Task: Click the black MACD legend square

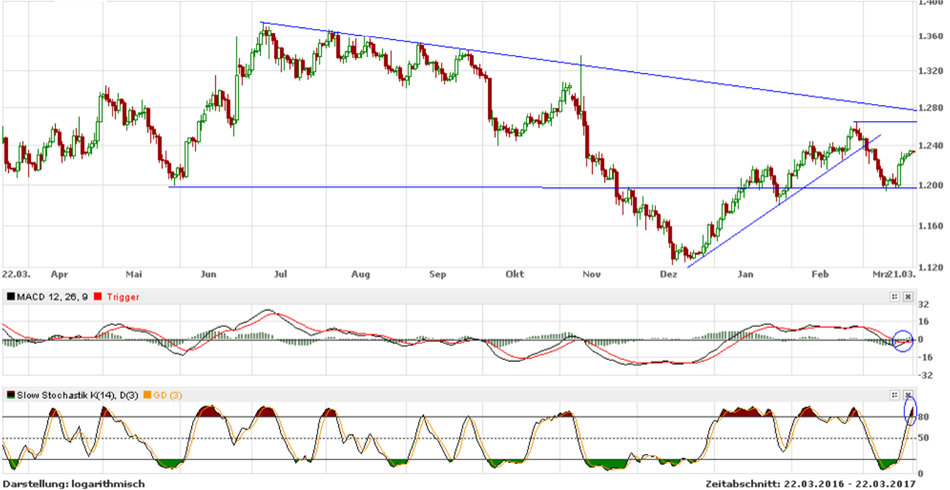Action: [x=11, y=297]
